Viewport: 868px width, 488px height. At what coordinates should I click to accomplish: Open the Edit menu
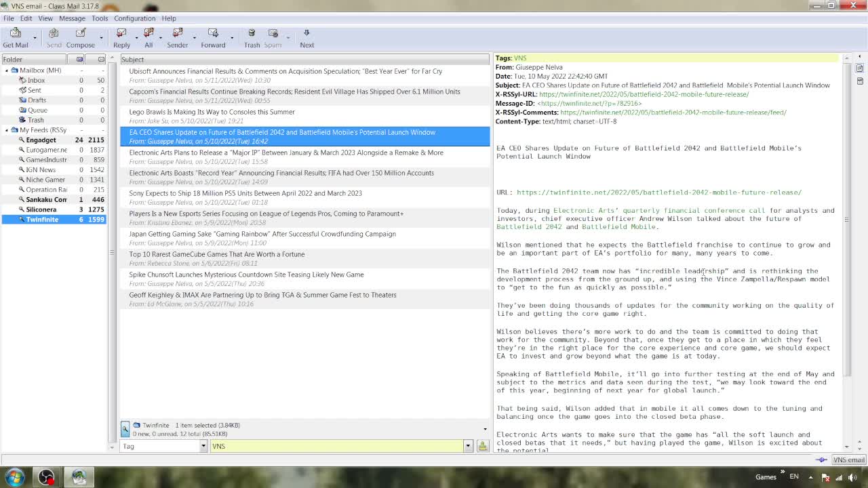[x=26, y=18]
